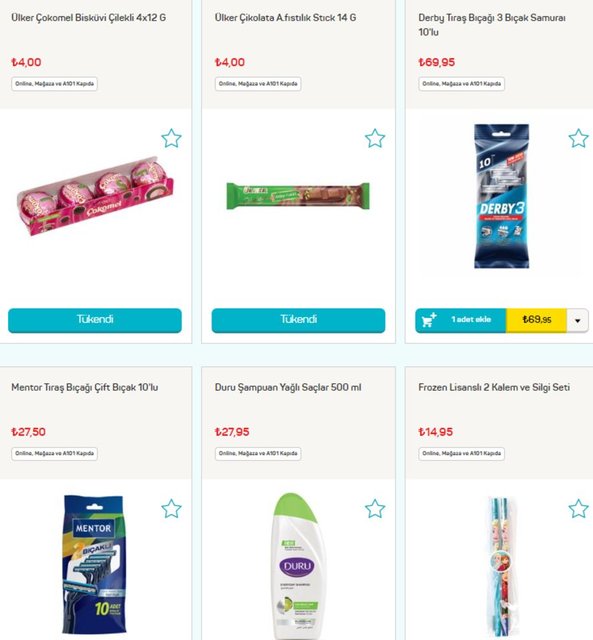Click the Derby 3 razor product image

[502, 196]
